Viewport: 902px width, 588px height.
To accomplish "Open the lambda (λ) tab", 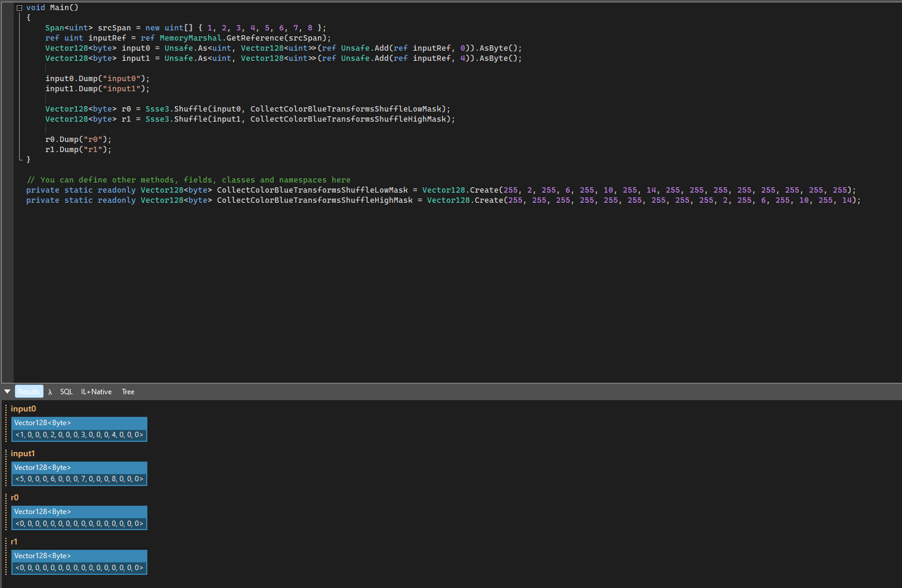I will coord(50,392).
